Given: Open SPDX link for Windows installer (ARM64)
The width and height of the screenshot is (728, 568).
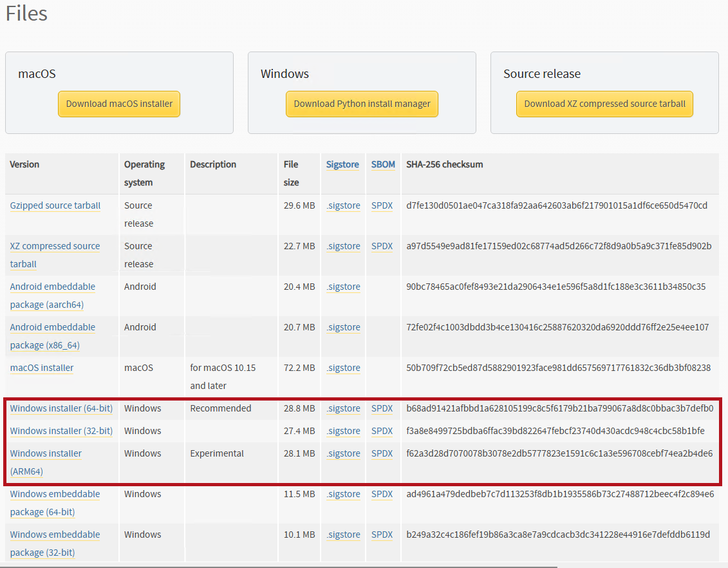Looking at the screenshot, I should pos(382,453).
